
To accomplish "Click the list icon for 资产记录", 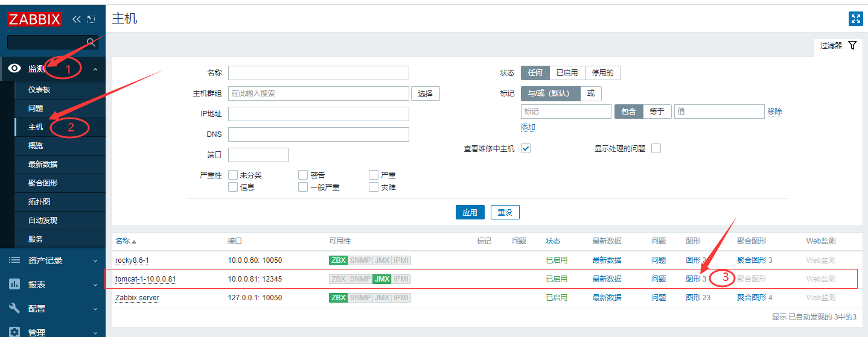I will tap(14, 260).
